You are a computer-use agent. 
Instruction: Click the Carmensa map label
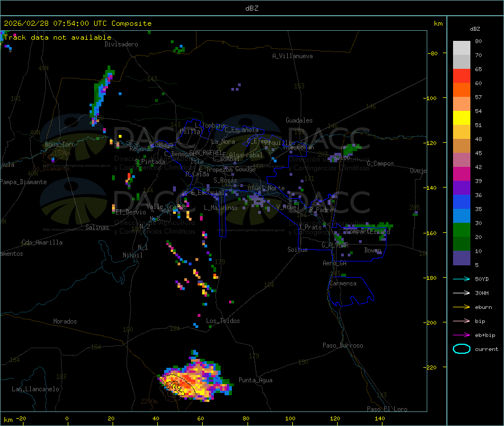pyautogui.click(x=343, y=283)
